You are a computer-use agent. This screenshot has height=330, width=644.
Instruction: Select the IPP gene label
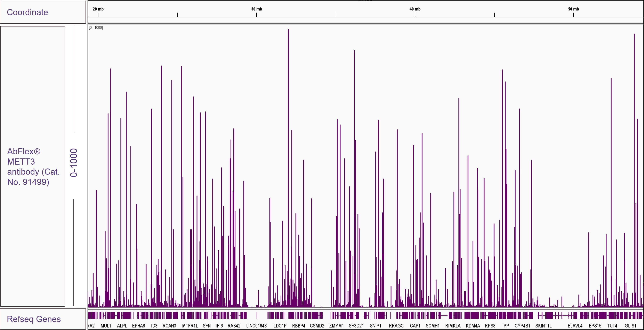click(x=506, y=326)
